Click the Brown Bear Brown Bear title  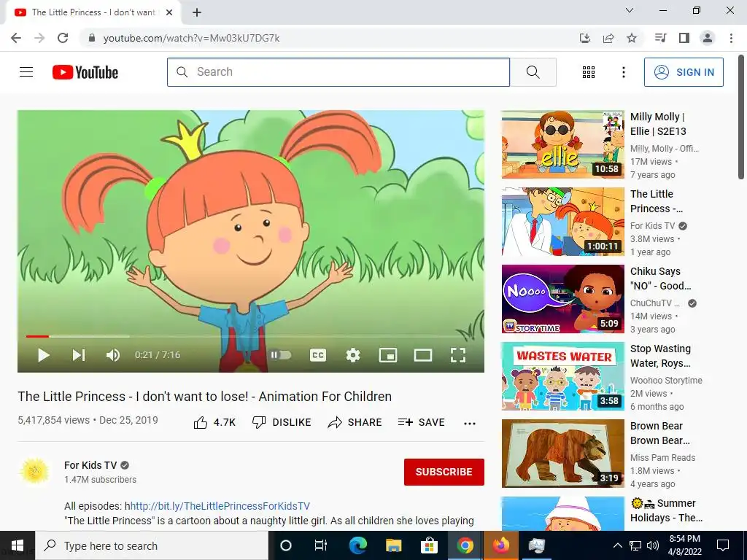(659, 433)
